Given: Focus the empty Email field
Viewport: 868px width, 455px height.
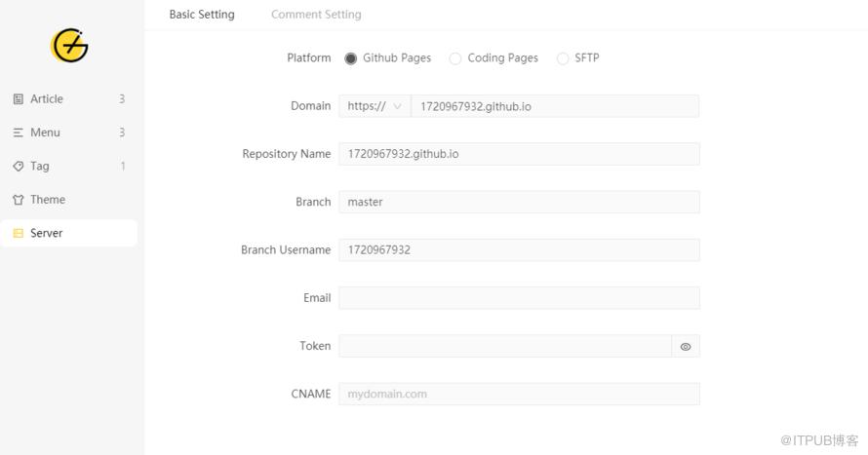Looking at the screenshot, I should click(x=519, y=298).
